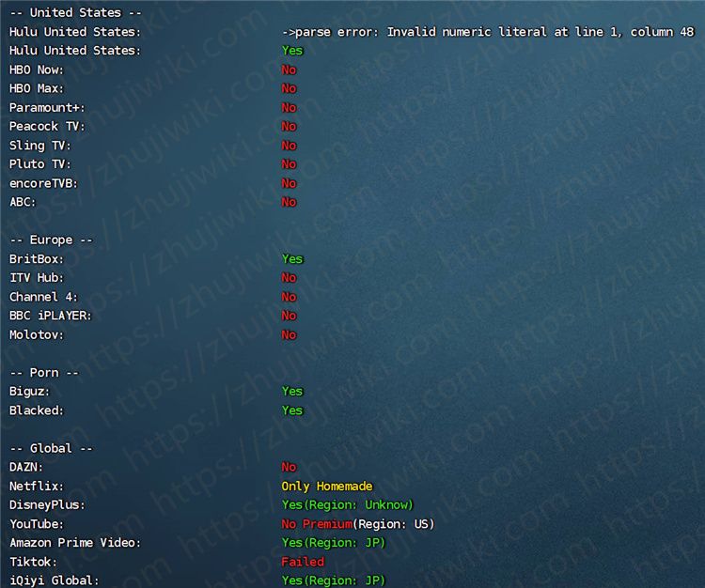Image resolution: width=705 pixels, height=588 pixels.
Task: Click the 'Peacock TV:' label
Action: click(x=47, y=127)
